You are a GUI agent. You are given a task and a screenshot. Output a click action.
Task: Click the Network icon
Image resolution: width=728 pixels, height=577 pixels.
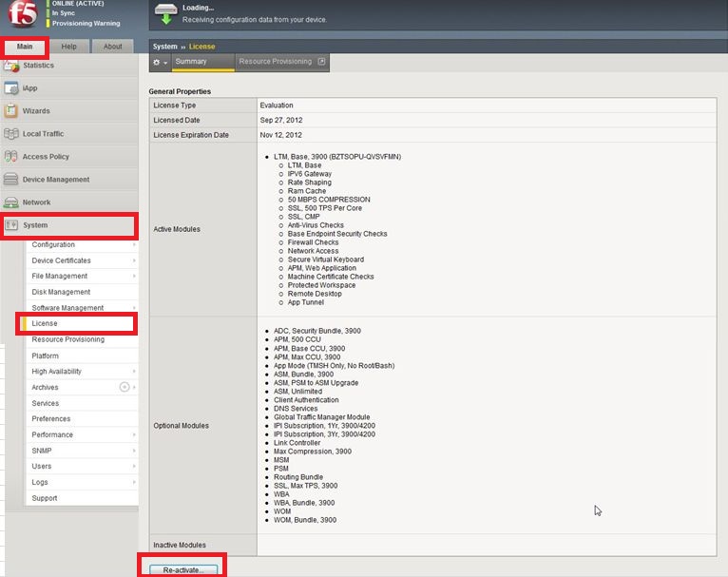click(11, 202)
